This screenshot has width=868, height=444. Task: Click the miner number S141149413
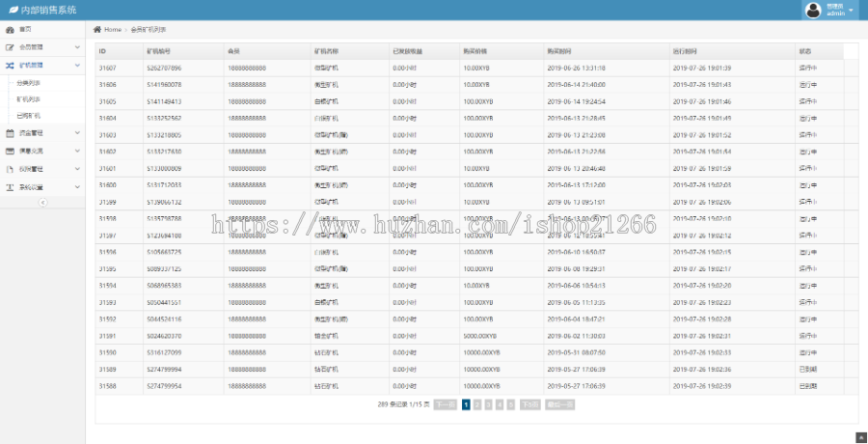[x=164, y=101]
